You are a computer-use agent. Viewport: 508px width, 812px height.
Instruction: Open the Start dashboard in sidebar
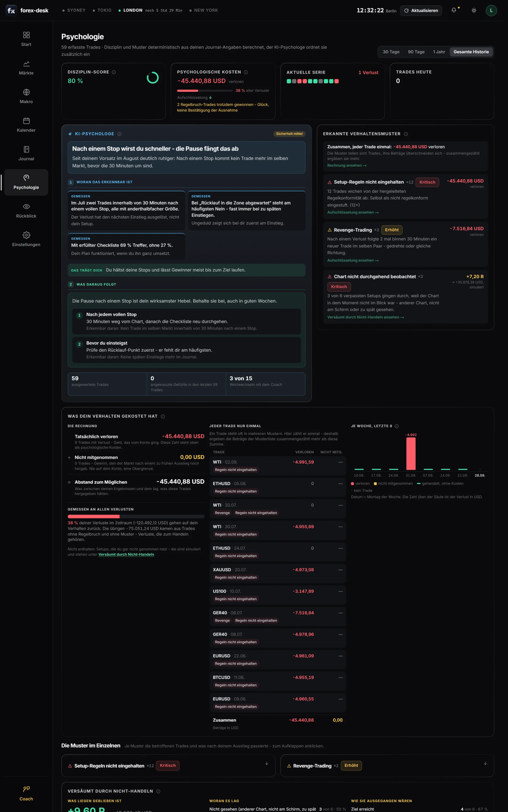pyautogui.click(x=26, y=39)
